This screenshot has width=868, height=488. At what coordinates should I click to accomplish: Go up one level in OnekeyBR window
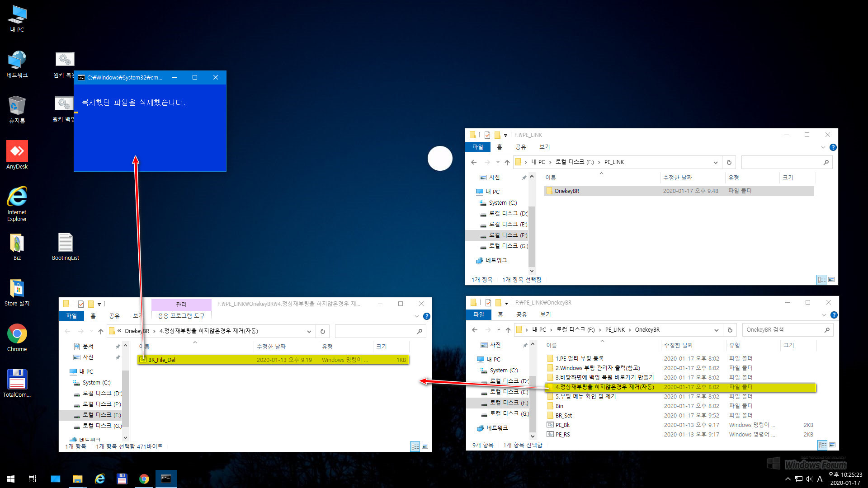pos(508,330)
